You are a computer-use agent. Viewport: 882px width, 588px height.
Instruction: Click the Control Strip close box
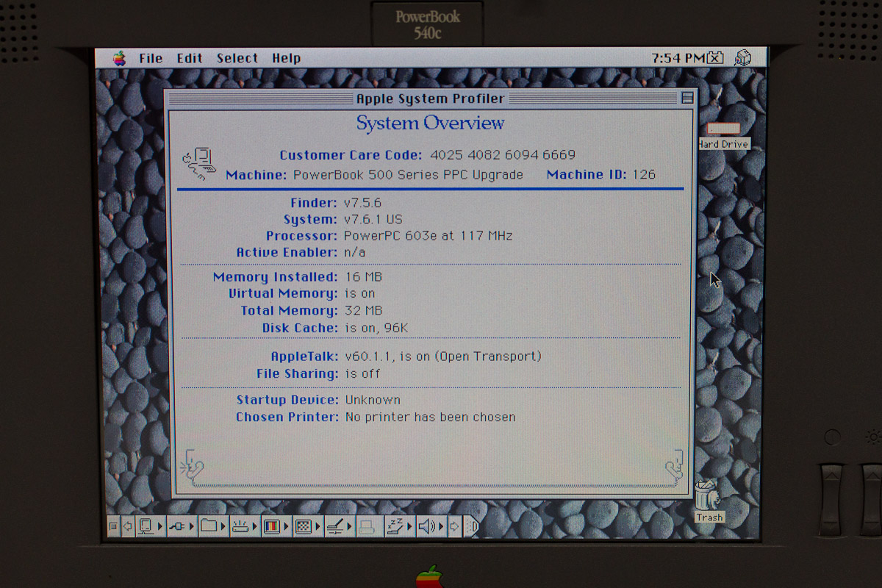[x=113, y=526]
